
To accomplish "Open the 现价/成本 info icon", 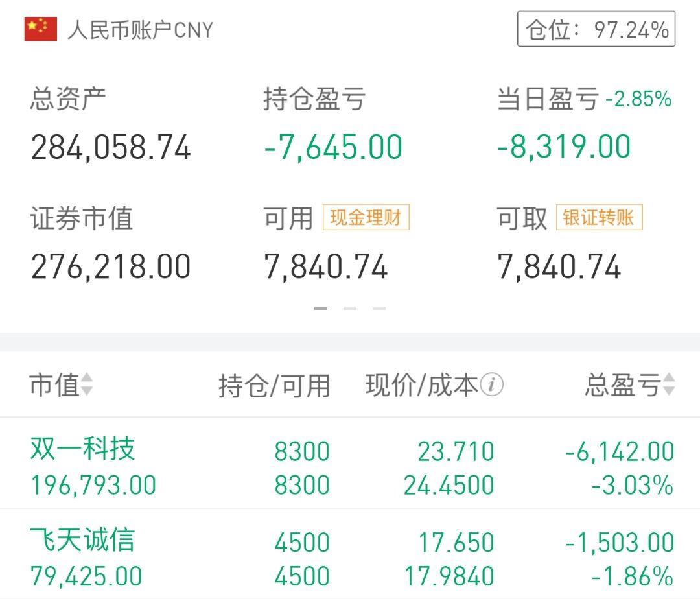I will tap(491, 384).
